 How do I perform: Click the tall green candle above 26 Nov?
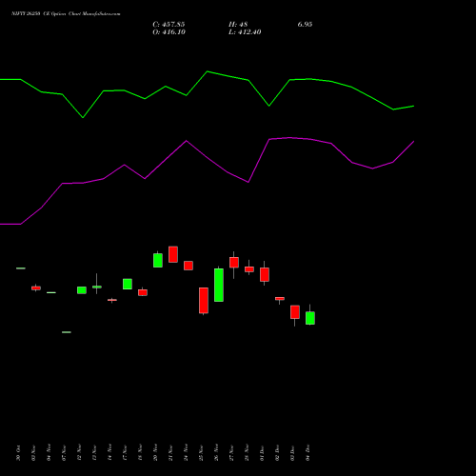[219, 285]
